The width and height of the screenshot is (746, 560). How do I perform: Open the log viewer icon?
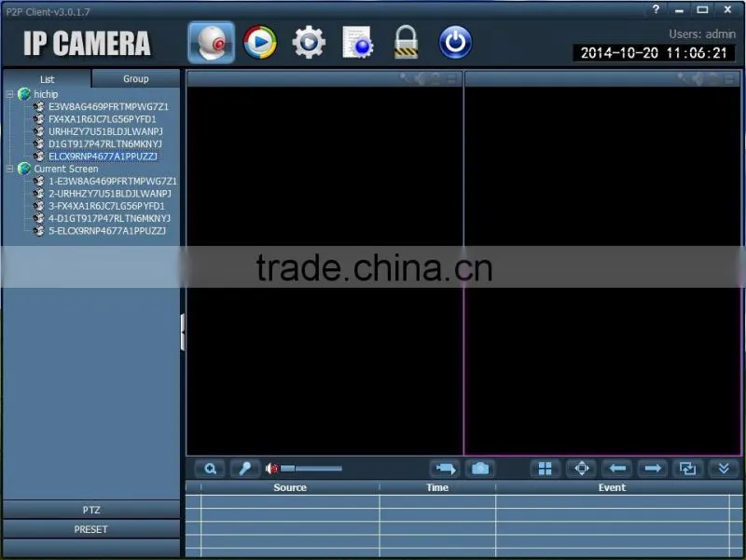click(358, 42)
